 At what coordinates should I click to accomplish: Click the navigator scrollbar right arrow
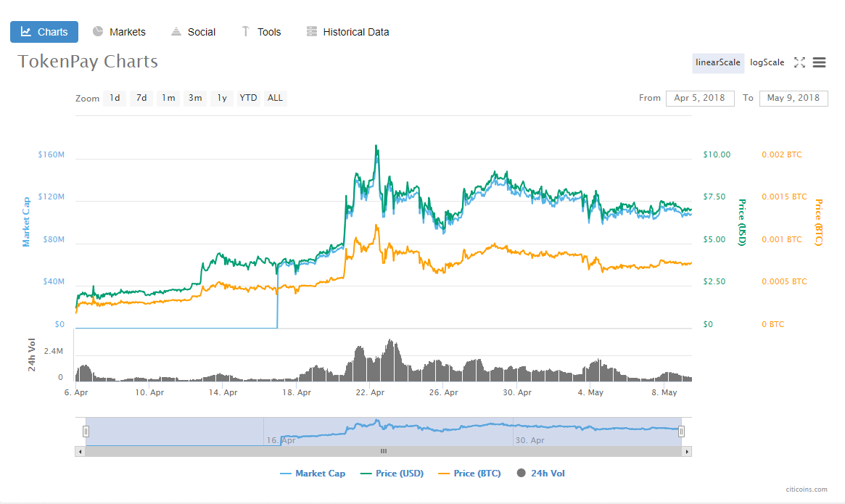(687, 452)
